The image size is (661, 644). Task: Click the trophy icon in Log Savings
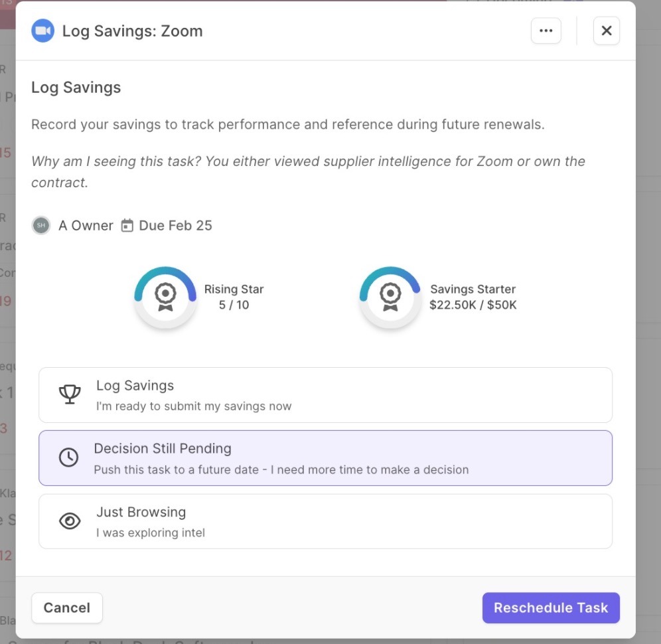click(x=70, y=394)
